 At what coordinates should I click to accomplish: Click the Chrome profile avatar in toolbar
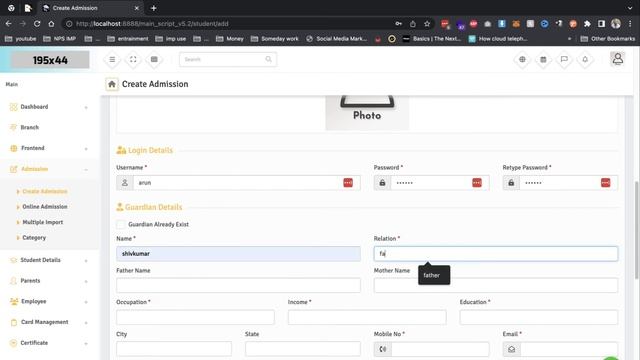(x=616, y=24)
